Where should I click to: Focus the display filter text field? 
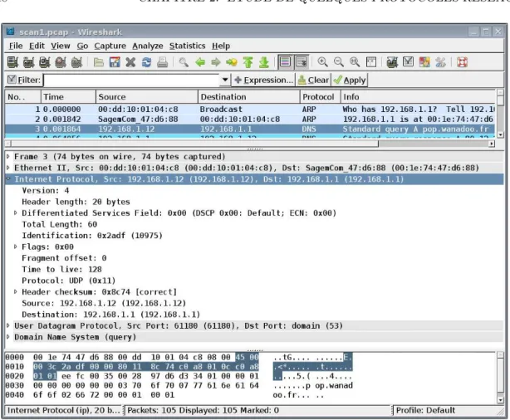132,80
